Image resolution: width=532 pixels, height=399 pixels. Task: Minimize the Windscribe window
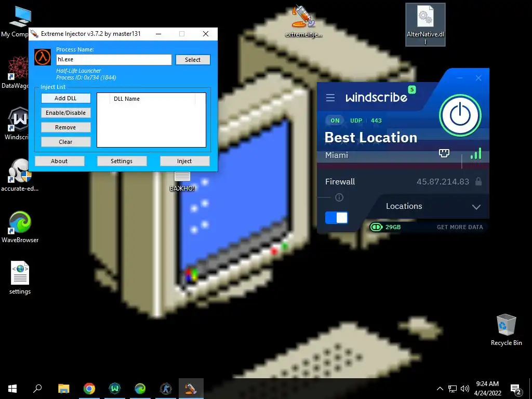pyautogui.click(x=460, y=78)
